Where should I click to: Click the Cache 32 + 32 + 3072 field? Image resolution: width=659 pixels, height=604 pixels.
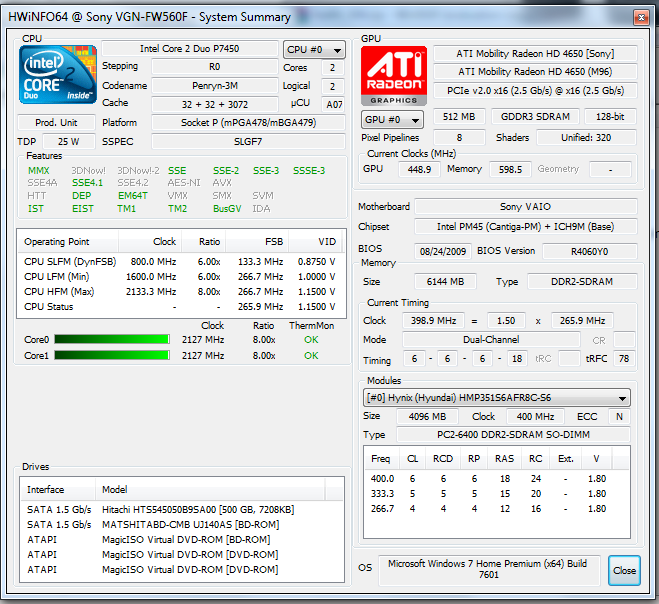(x=215, y=104)
